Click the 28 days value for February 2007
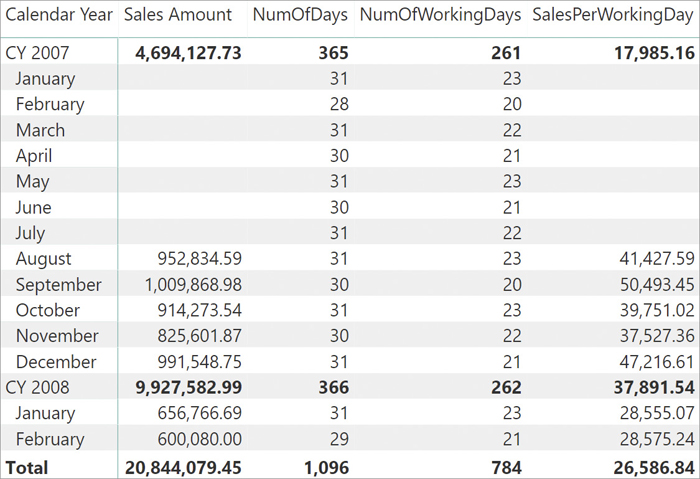Viewport: 700px width, 479px height. click(339, 104)
